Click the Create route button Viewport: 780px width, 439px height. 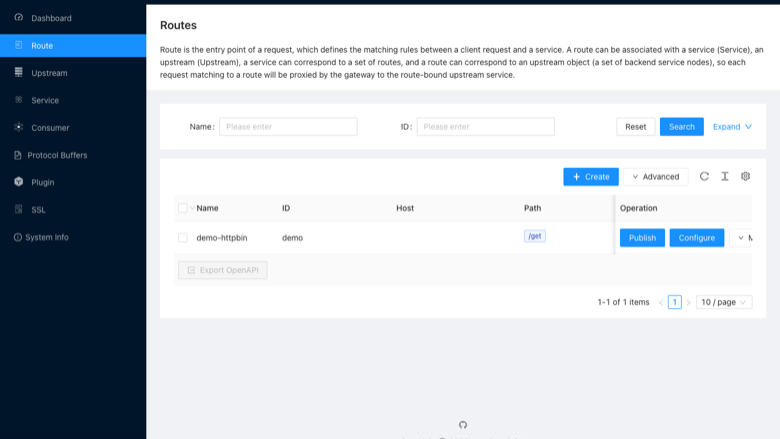click(x=591, y=177)
